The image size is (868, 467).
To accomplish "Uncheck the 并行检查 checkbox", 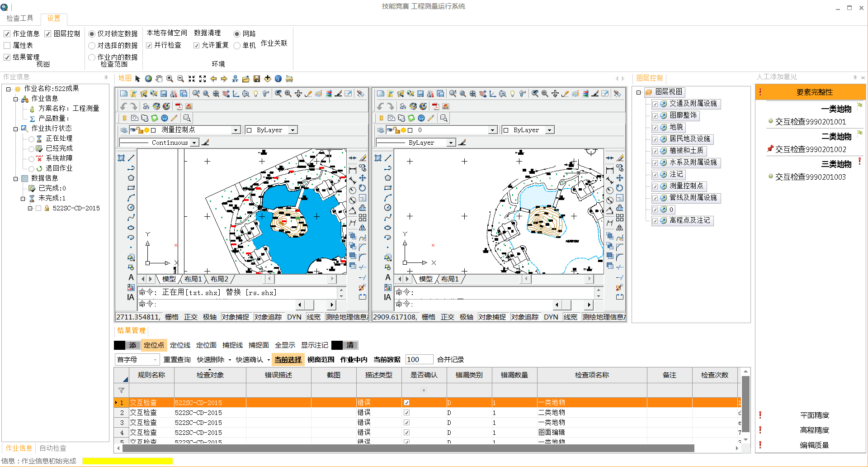I will tap(149, 45).
